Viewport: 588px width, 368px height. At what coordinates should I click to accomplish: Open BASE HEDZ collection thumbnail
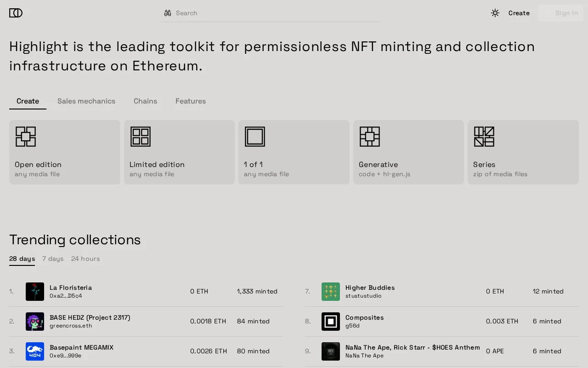tap(35, 322)
